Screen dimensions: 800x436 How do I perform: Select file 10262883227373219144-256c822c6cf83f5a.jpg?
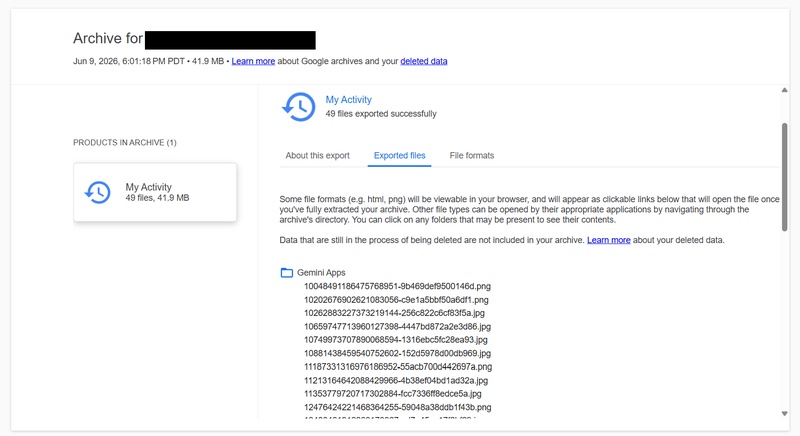point(394,313)
